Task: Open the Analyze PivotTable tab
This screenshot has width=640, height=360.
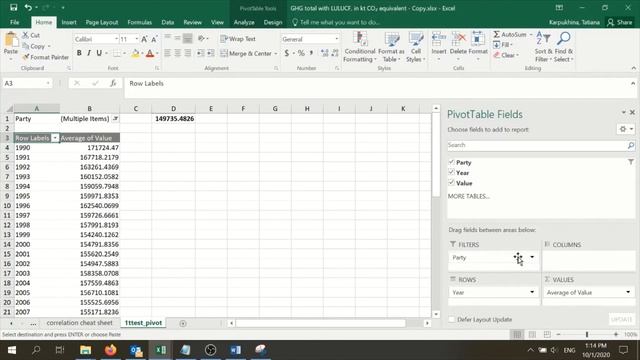Action: click(x=244, y=22)
